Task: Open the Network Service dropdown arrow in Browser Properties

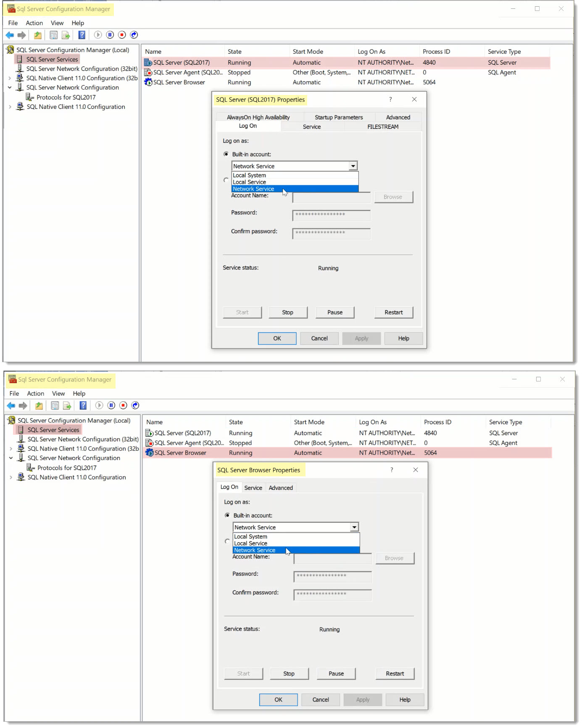Action: click(354, 528)
